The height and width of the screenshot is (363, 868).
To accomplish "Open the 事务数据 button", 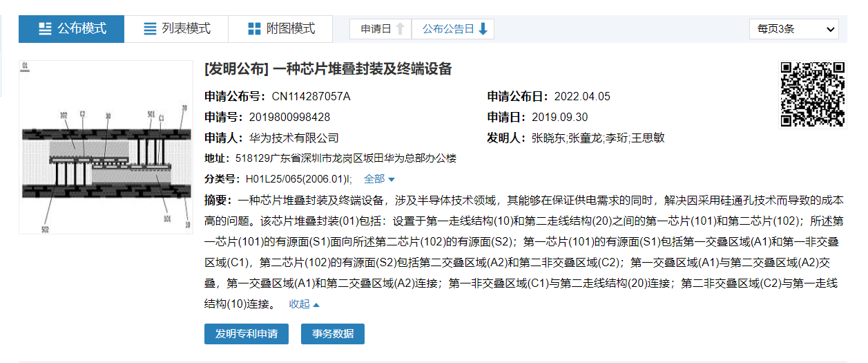I will (x=332, y=334).
